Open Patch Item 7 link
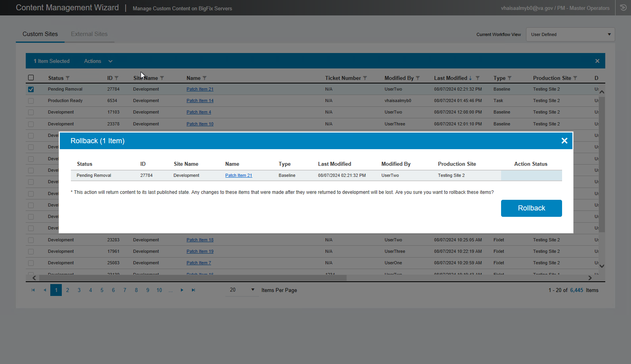The width and height of the screenshot is (631, 364). click(198, 263)
